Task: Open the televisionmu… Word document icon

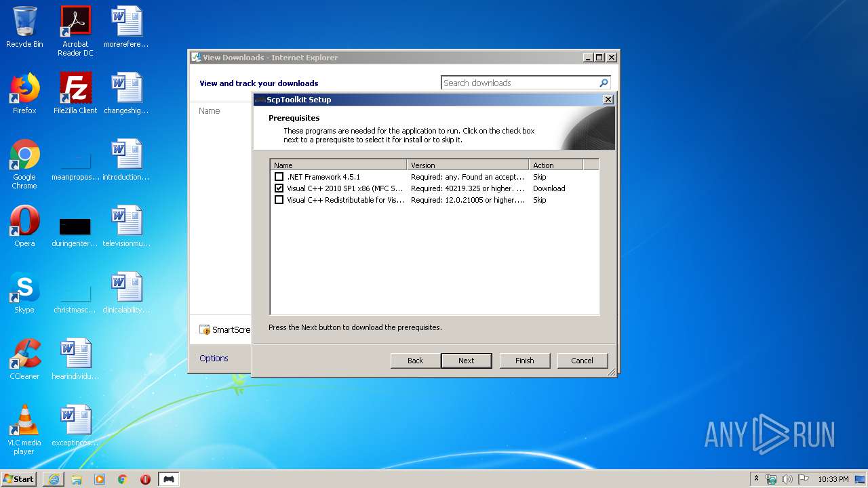Action: coord(126,226)
